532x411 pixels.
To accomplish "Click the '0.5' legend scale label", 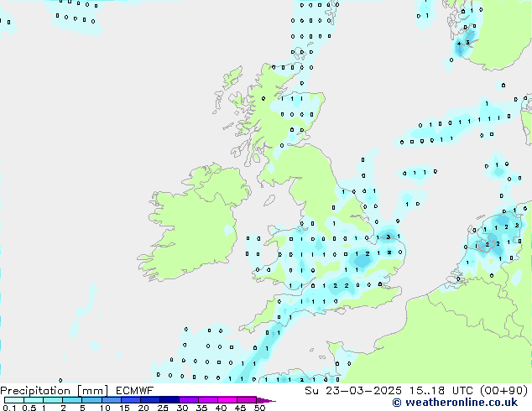I will 29,408.
